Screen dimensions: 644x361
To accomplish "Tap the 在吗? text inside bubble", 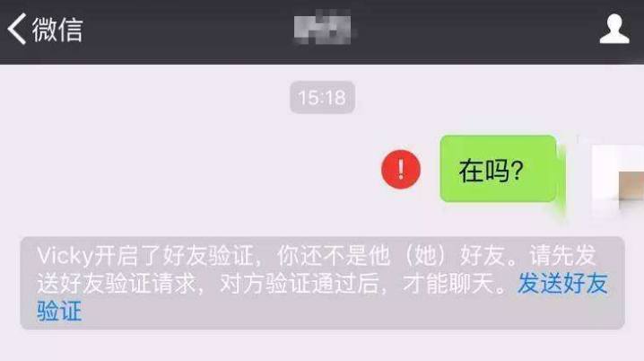I will coord(491,171).
